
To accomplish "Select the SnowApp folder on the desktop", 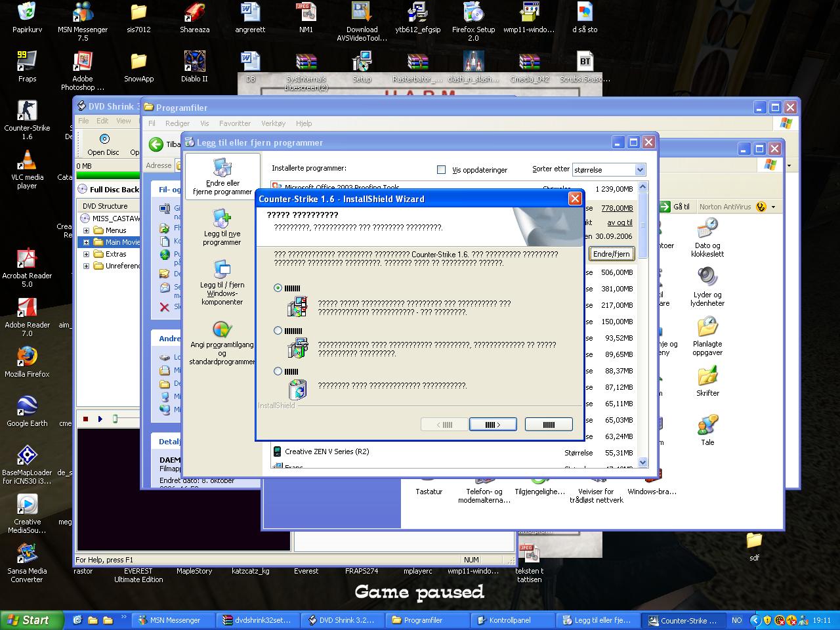I will click(138, 66).
